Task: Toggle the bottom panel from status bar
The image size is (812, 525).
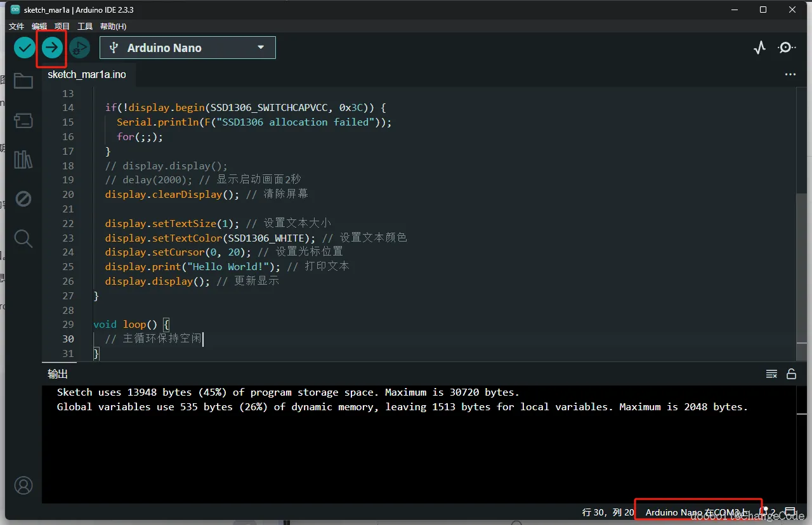Action: [x=790, y=512]
